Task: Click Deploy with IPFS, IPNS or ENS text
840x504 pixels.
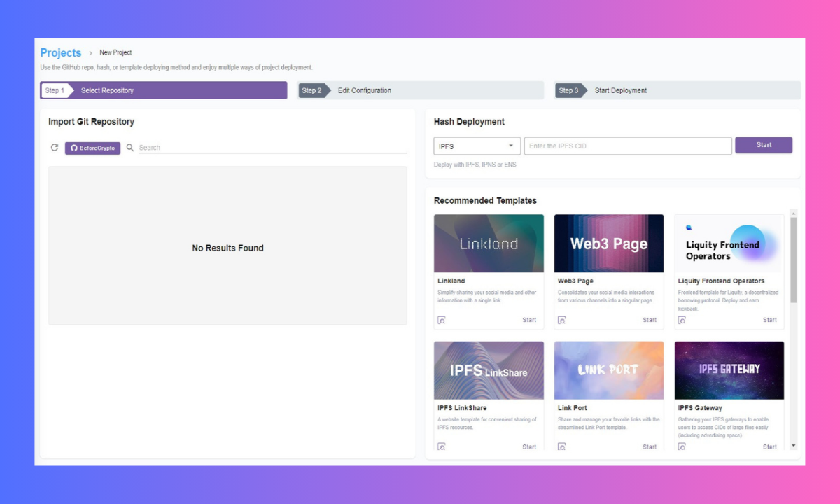Action: 475,164
